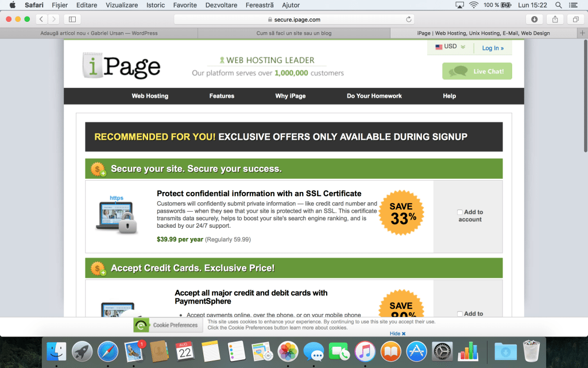Open Numbers from the Dock
588x368 pixels.
pyautogui.click(x=468, y=352)
